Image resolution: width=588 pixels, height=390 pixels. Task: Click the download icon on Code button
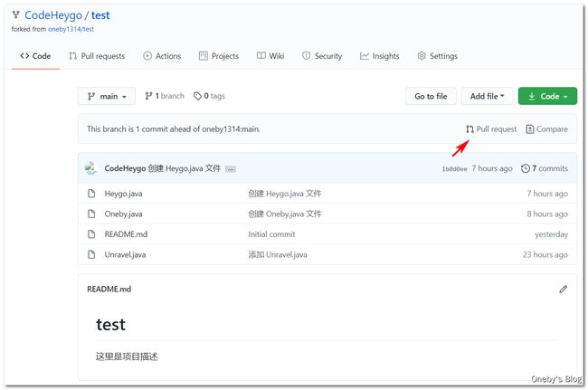pyautogui.click(x=532, y=97)
